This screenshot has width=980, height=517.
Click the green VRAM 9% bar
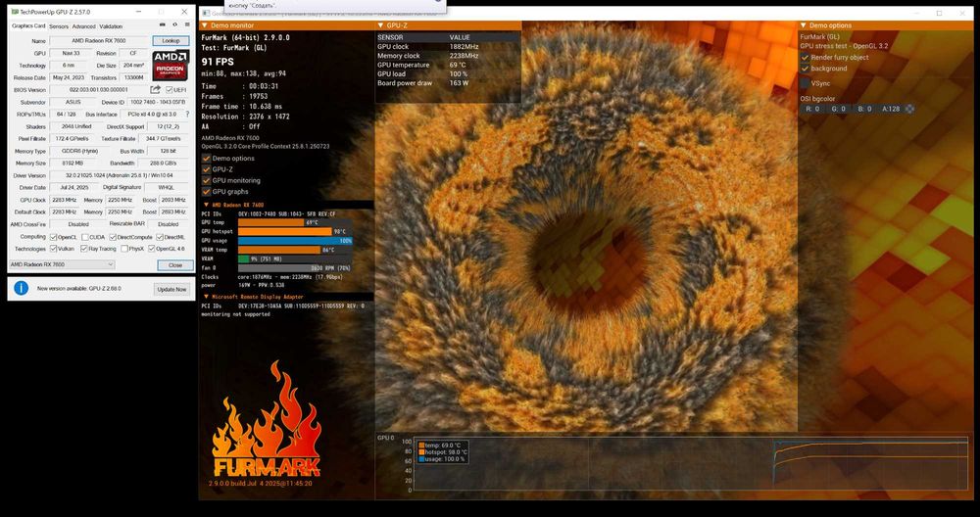pos(244,259)
